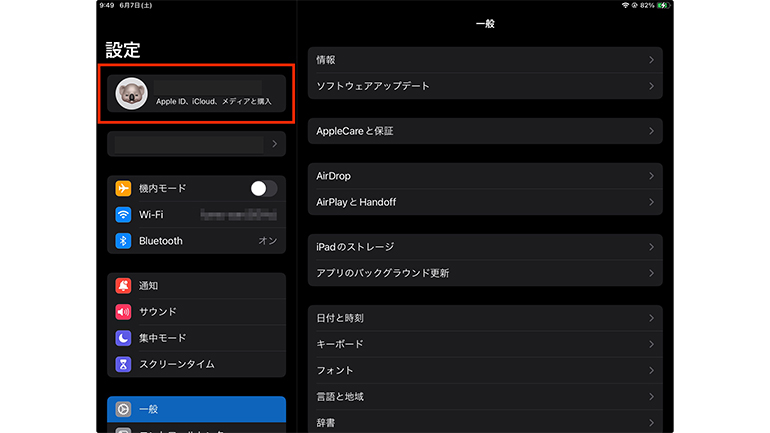Tap the アプリのバックグラウンド更新 label

[x=383, y=273]
